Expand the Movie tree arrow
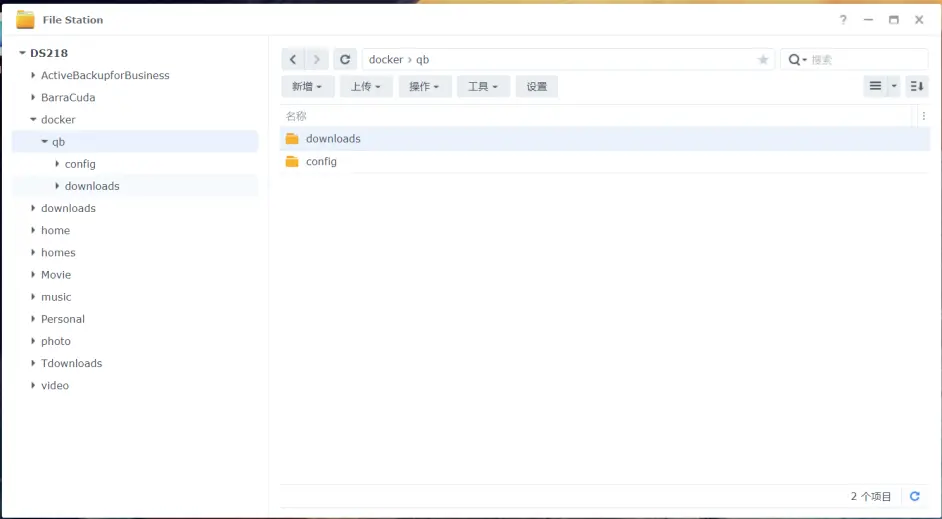This screenshot has width=942, height=519. point(33,275)
